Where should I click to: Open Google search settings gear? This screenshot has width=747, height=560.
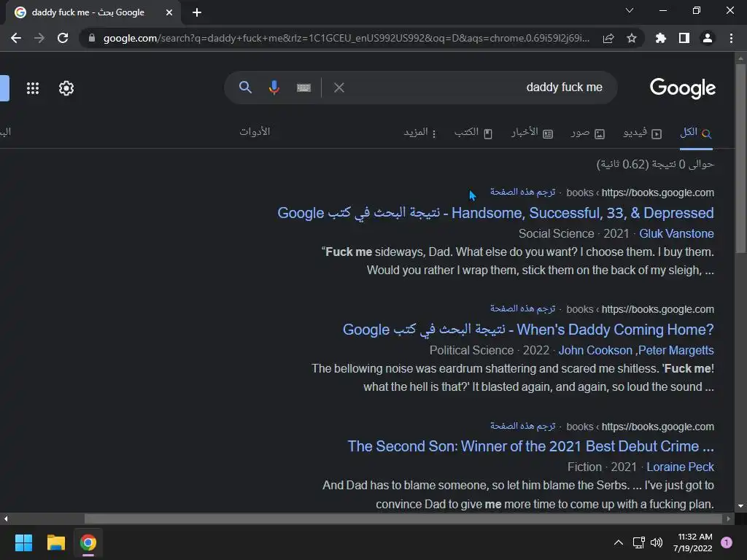point(66,88)
